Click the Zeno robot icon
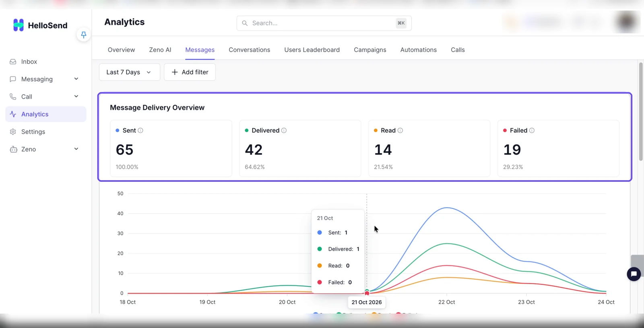Image resolution: width=644 pixels, height=328 pixels. [x=13, y=149]
